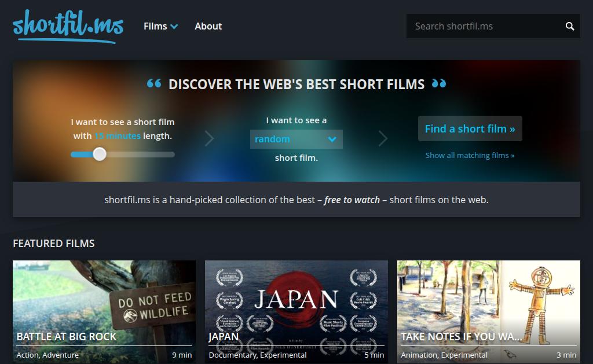Click the shortfil.ms logo
The image size is (593, 364).
pyautogui.click(x=68, y=26)
